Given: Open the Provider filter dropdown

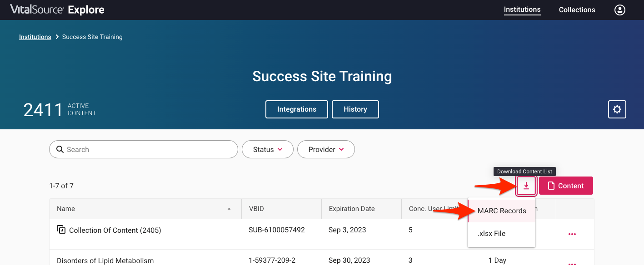Looking at the screenshot, I should tap(326, 149).
